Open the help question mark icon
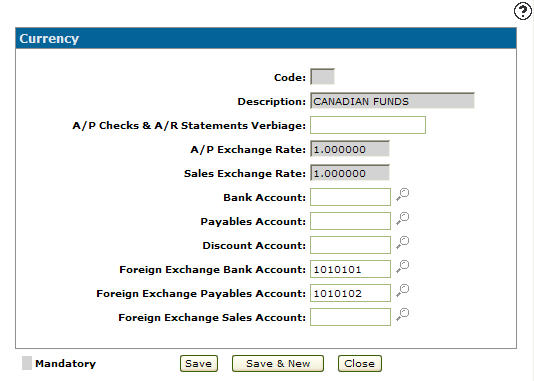The height and width of the screenshot is (381, 534). (522, 11)
